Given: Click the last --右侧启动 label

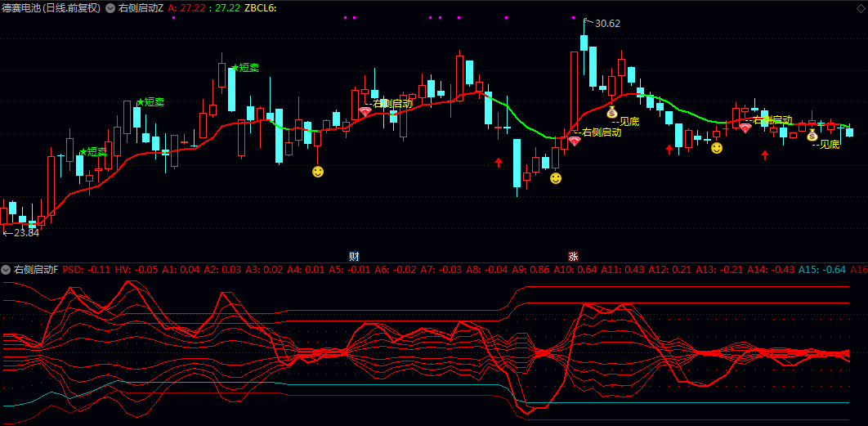Looking at the screenshot, I should 768,119.
